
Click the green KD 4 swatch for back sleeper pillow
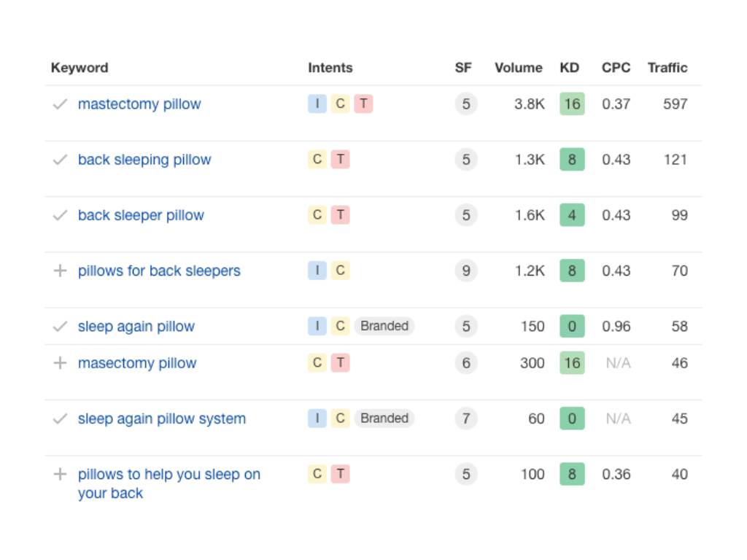[x=572, y=215]
